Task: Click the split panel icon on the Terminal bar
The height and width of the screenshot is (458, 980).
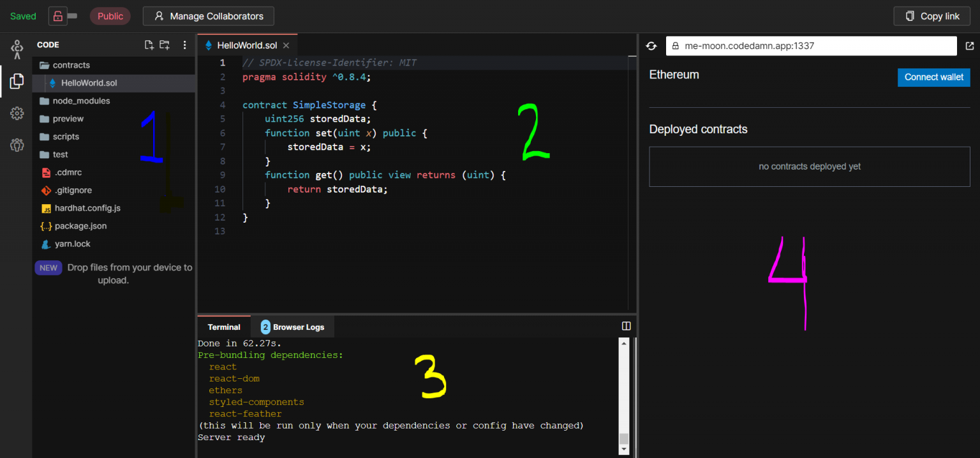Action: 626,326
